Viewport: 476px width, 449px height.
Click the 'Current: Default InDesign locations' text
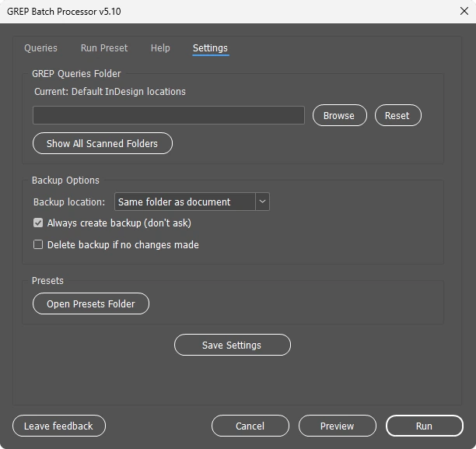(x=110, y=92)
